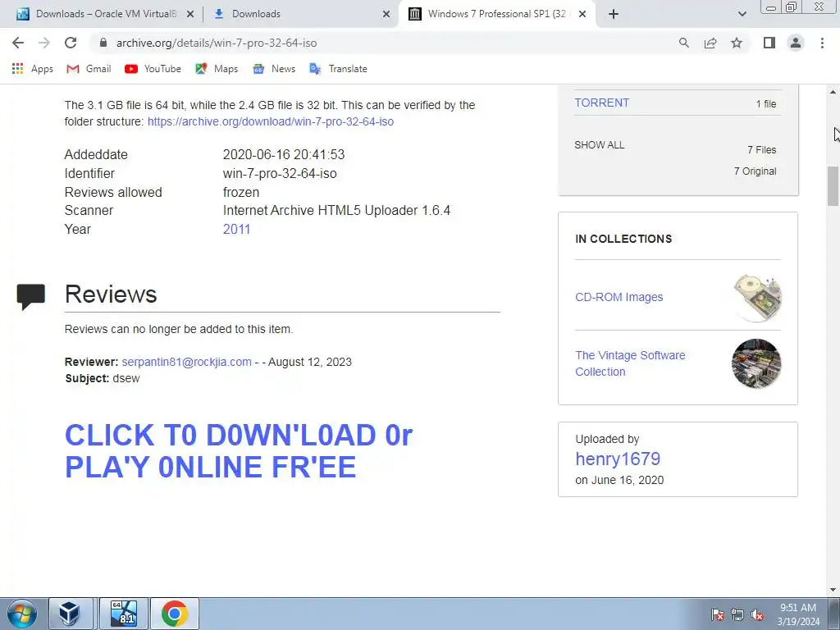This screenshot has height=630, width=840.
Task: Close the Downloads tab
Action: 386,14
